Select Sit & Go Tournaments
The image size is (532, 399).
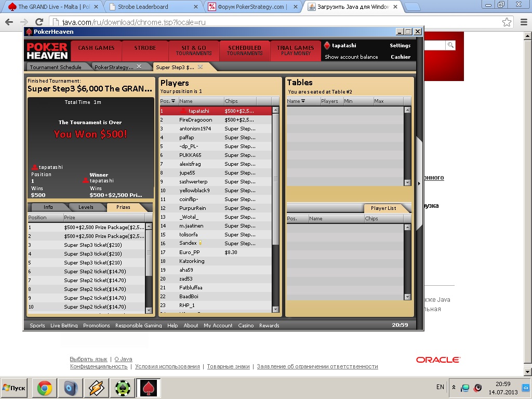193,50
